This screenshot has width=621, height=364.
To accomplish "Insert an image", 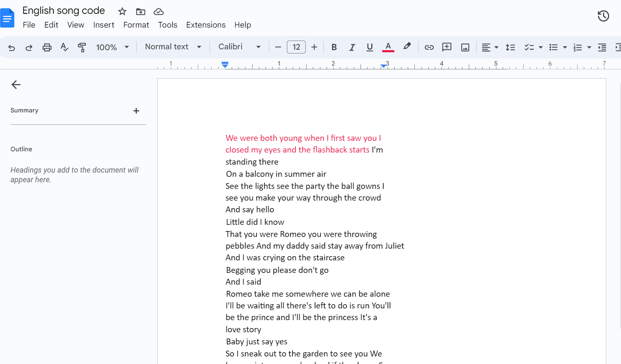I will coord(465,47).
